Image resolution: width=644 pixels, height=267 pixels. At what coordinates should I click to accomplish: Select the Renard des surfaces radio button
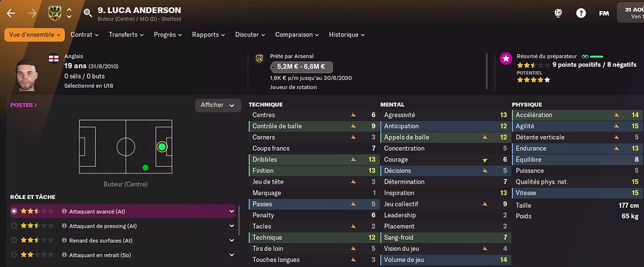click(14, 240)
